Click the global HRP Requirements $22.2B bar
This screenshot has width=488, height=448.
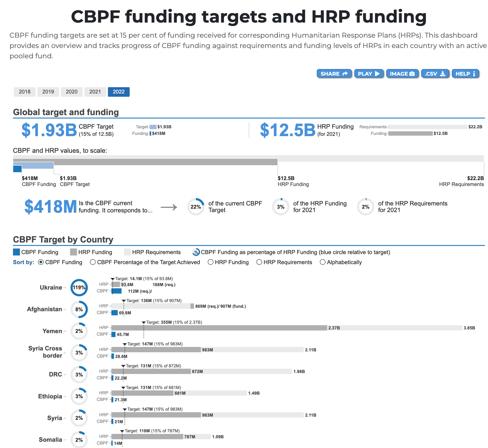[x=428, y=127]
